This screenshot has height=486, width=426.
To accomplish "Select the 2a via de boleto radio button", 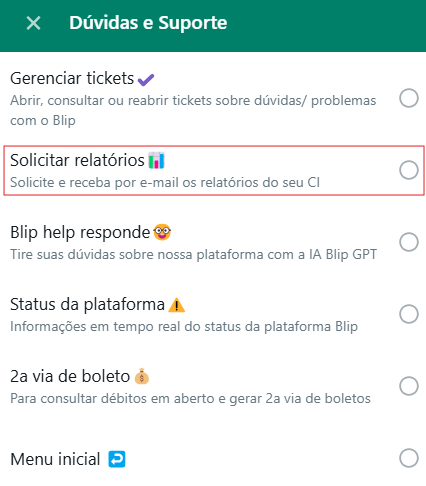I will pos(409,386).
